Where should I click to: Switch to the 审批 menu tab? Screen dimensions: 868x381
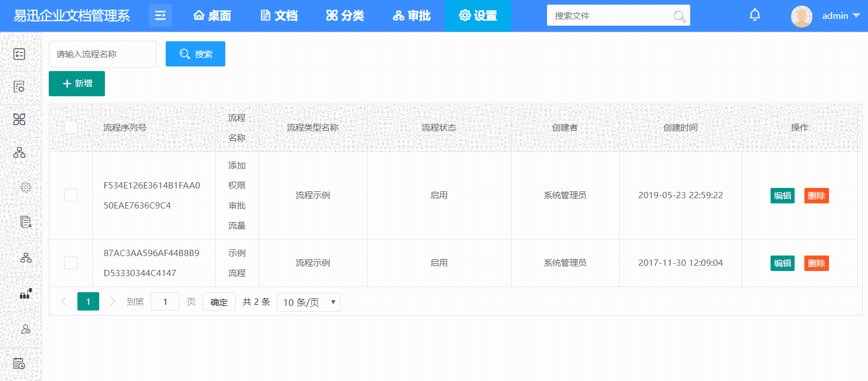pyautogui.click(x=412, y=15)
